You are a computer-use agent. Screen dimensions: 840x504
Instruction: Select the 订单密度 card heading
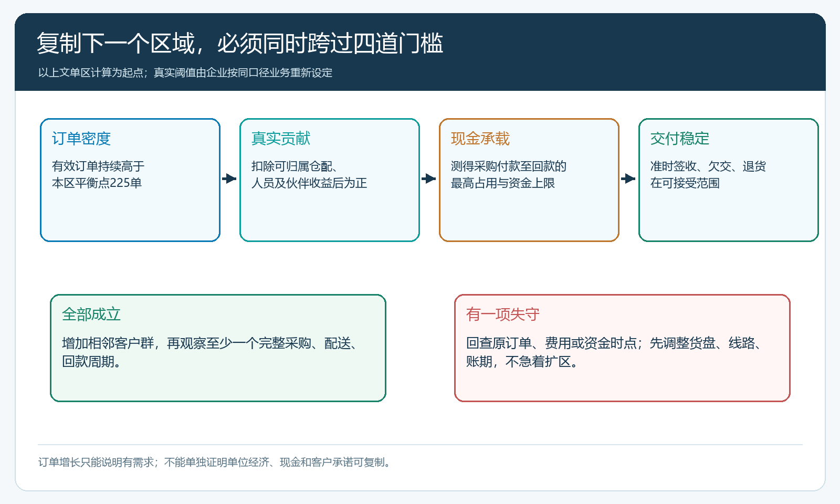[x=81, y=139]
